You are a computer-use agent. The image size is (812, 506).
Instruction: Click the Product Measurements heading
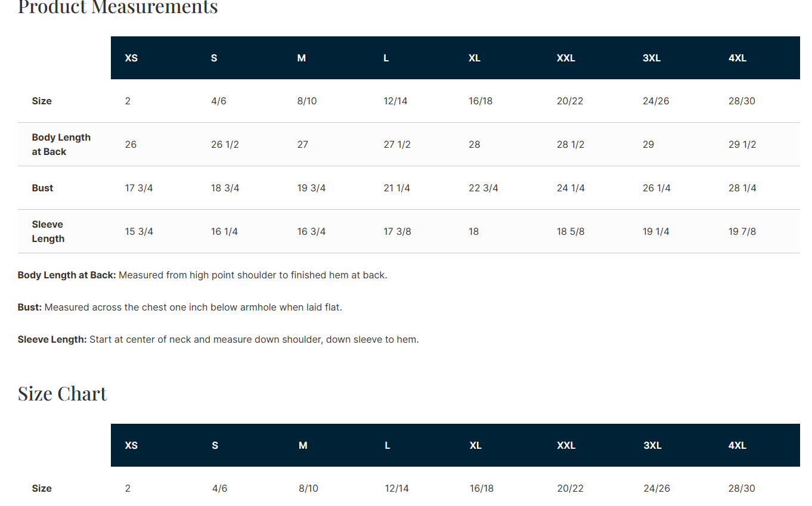(x=117, y=7)
